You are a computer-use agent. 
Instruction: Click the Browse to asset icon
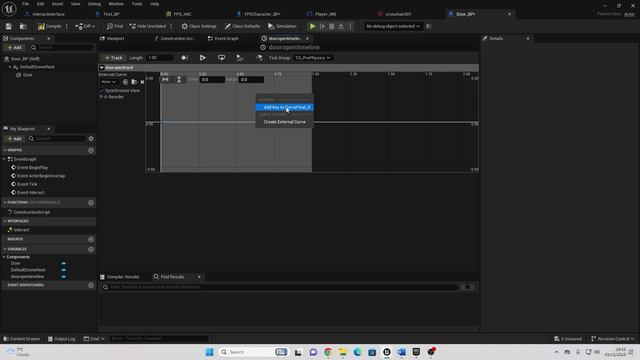(x=23, y=26)
